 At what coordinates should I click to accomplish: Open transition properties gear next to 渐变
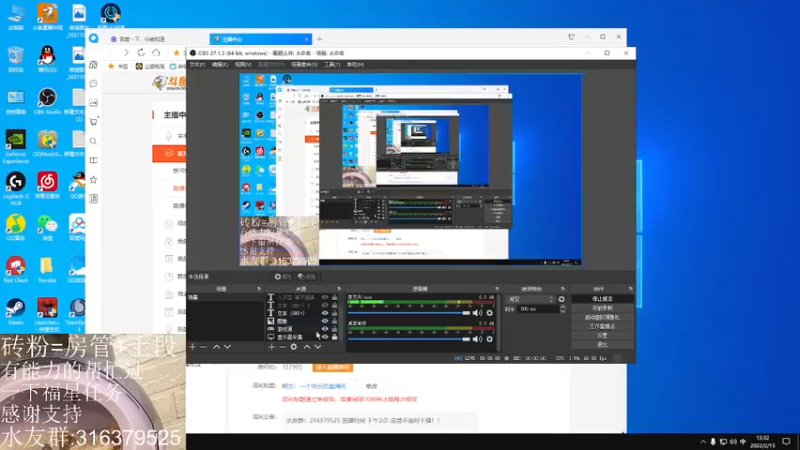(562, 299)
